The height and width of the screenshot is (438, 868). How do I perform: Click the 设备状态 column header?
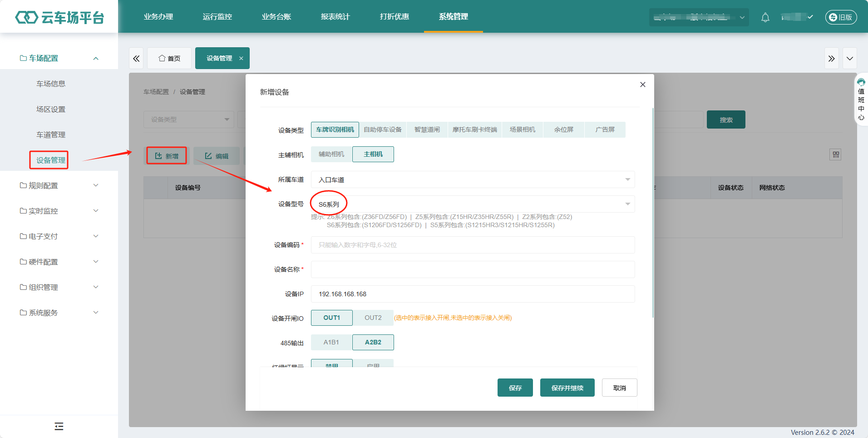[x=731, y=188]
